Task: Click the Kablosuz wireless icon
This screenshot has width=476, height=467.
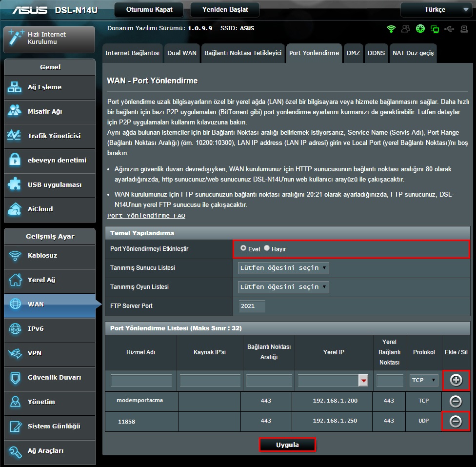Action: click(x=15, y=256)
